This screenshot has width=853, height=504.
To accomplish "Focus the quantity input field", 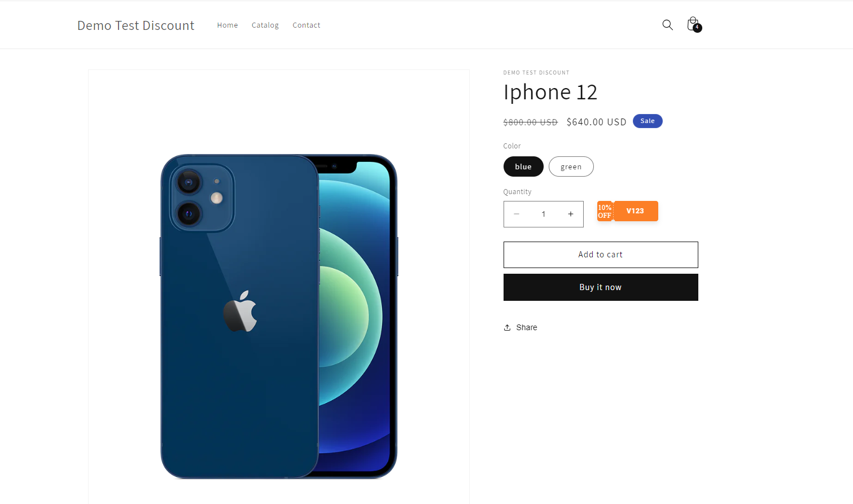I will click(x=544, y=214).
